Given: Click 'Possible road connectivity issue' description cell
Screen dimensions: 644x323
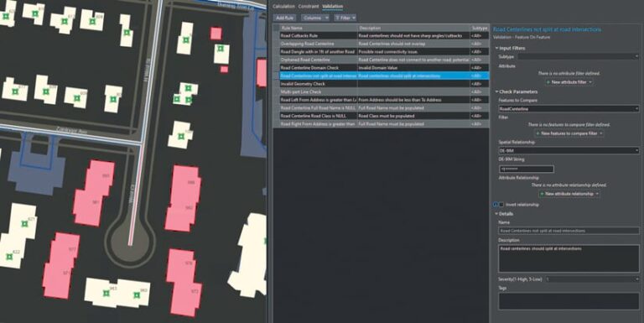Looking at the screenshot, I should tap(413, 52).
